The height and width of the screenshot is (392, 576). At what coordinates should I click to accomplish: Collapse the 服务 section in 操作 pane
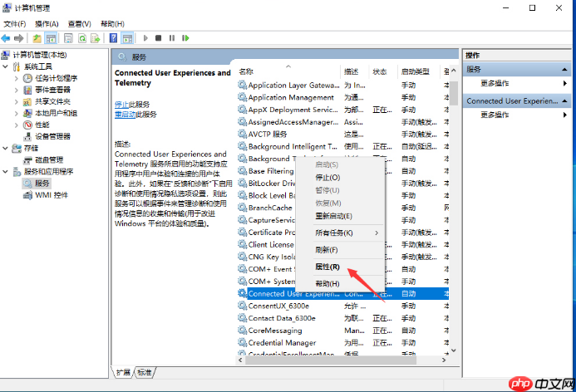pyautogui.click(x=564, y=70)
